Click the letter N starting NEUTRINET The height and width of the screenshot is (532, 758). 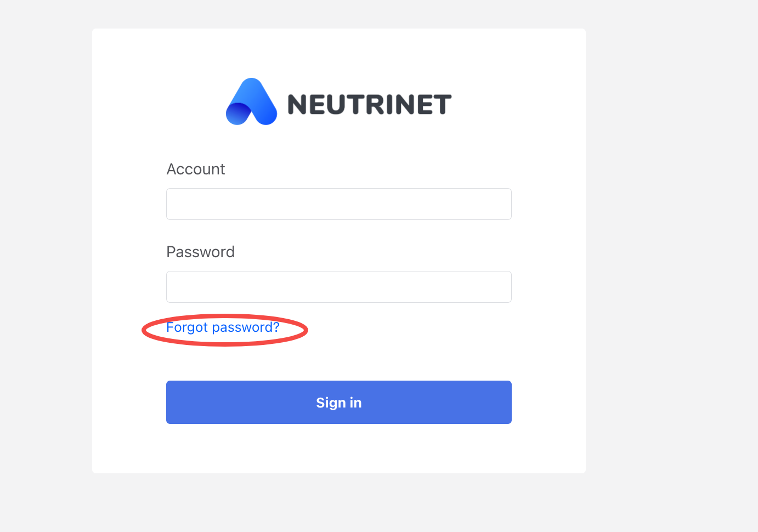coord(298,105)
